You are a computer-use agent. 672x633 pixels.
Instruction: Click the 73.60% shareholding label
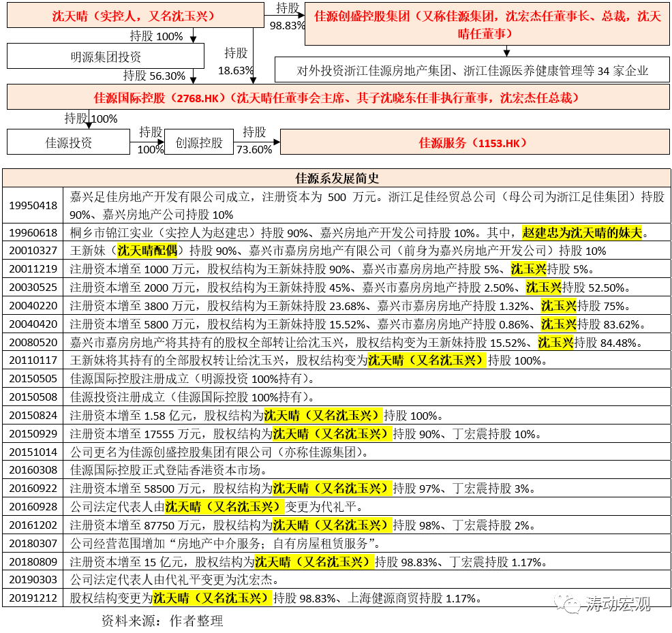(254, 149)
